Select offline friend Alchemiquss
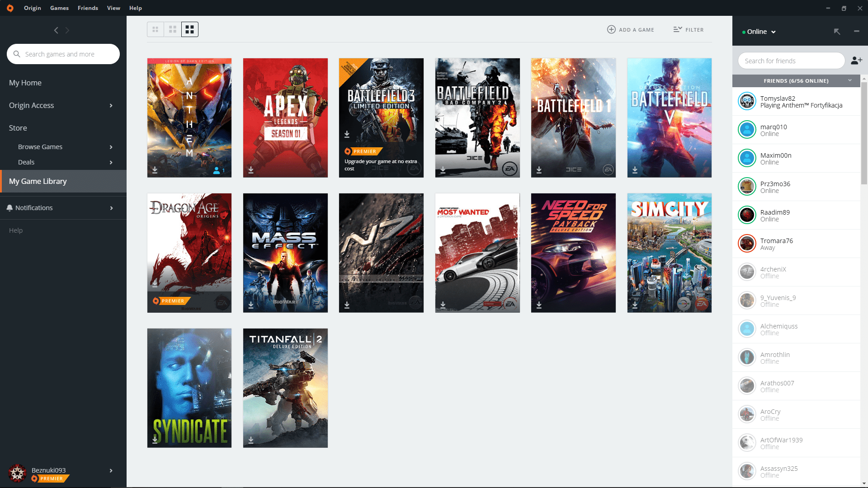This screenshot has height=488, width=868. [x=796, y=329]
